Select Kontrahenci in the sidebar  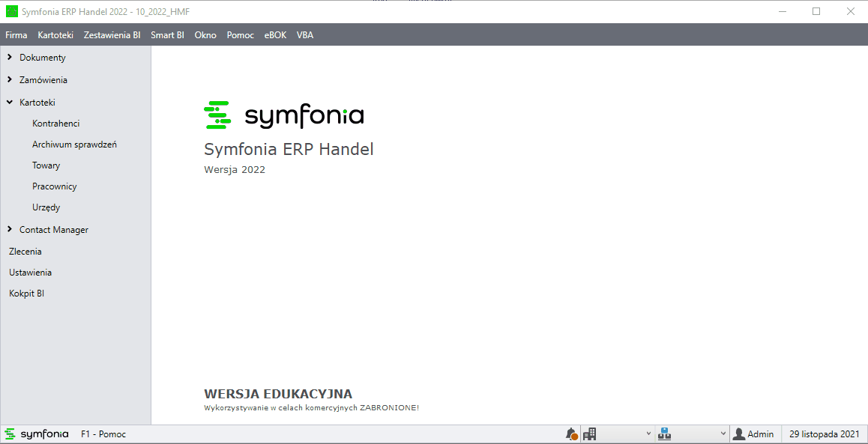(x=55, y=124)
